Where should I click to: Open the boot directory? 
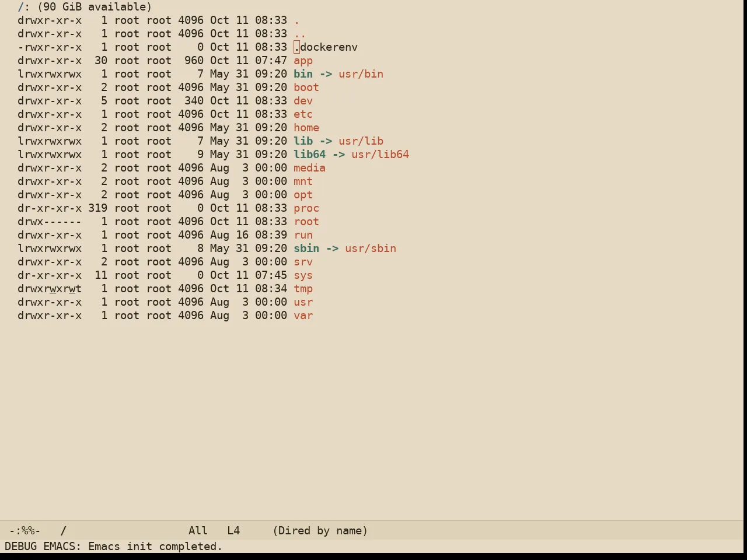point(306,87)
